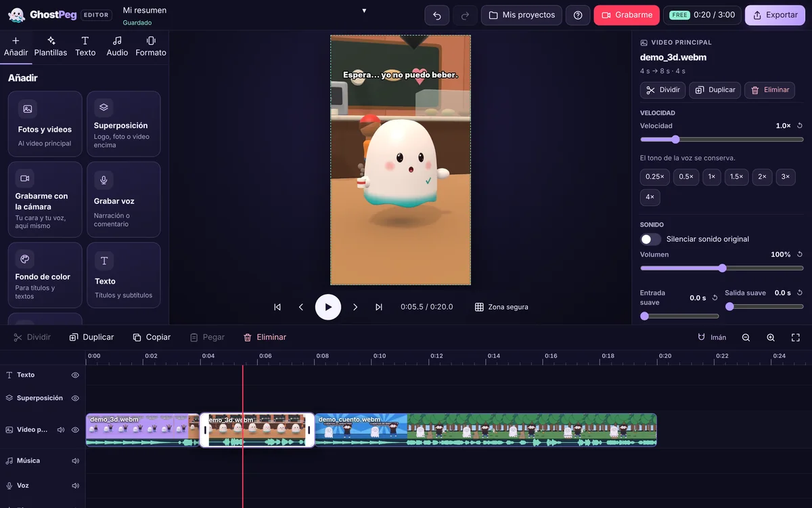
Task: Select the Grabar voz card
Action: click(x=124, y=199)
